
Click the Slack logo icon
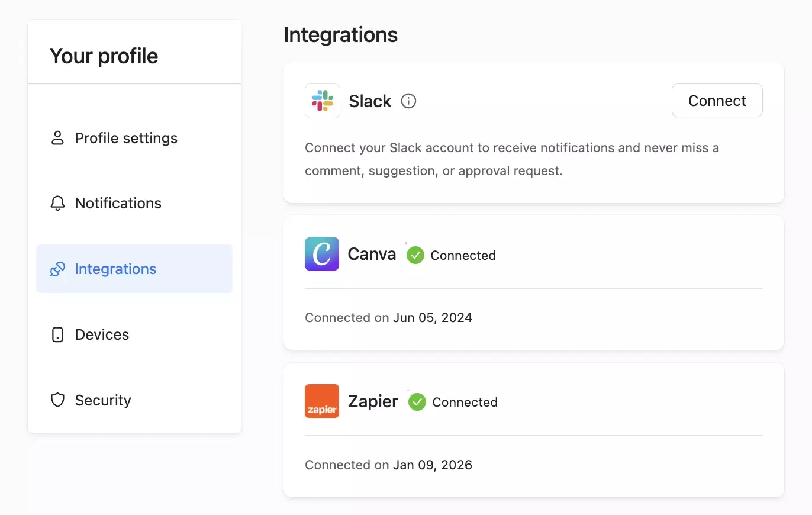pos(323,101)
